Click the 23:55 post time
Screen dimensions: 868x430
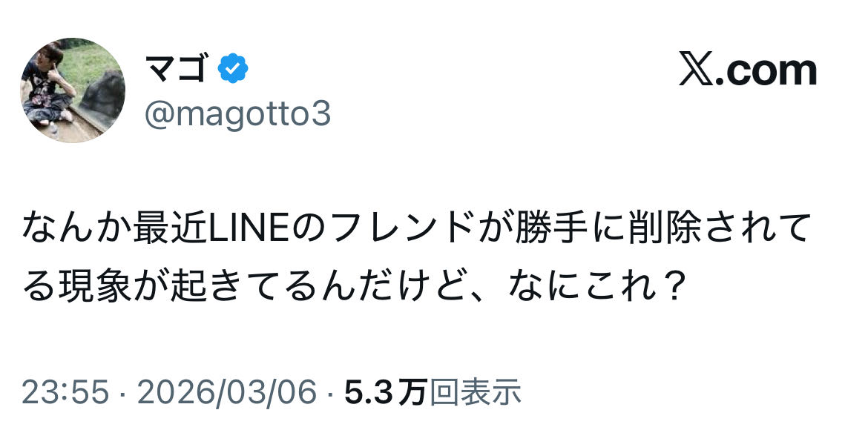(65, 392)
